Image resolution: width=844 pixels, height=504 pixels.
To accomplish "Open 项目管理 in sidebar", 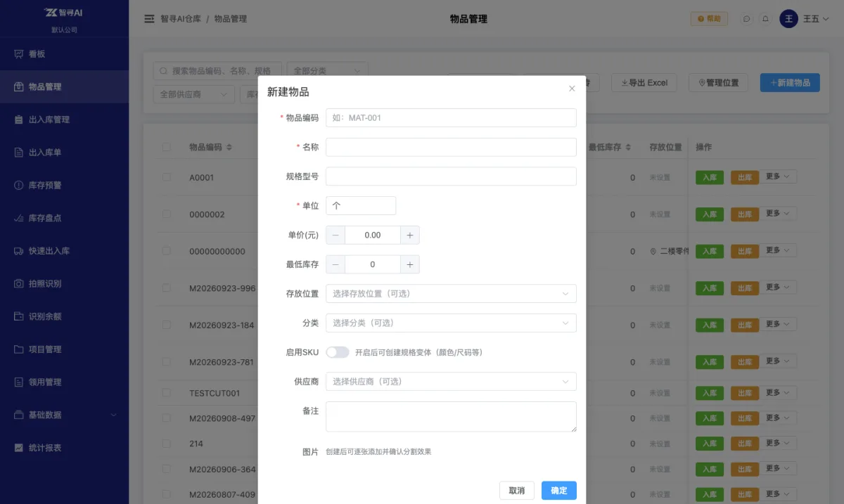I will (x=64, y=349).
